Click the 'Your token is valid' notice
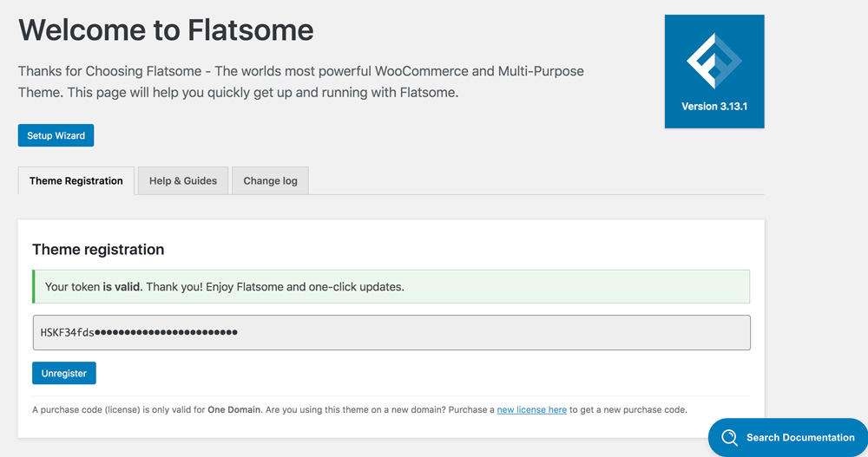The height and width of the screenshot is (457, 868). (391, 286)
